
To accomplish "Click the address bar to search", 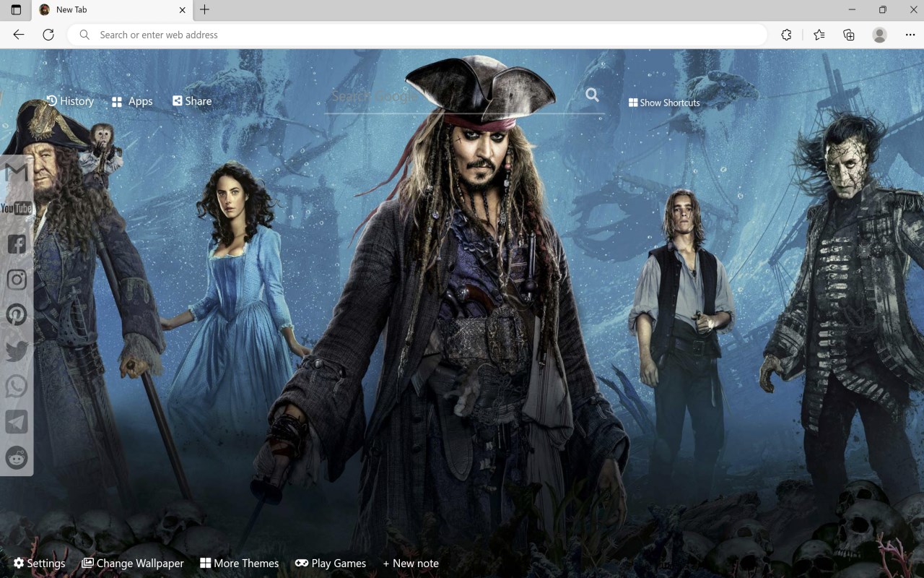I will click(417, 35).
